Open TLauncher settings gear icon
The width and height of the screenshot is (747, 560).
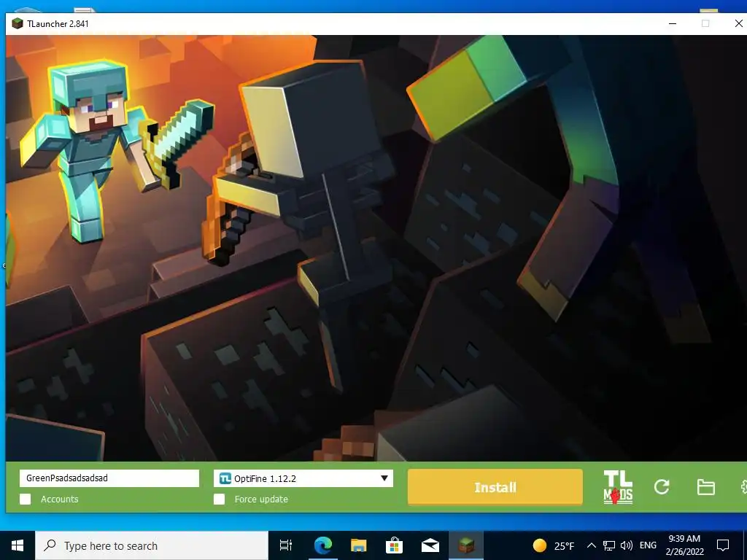743,486
